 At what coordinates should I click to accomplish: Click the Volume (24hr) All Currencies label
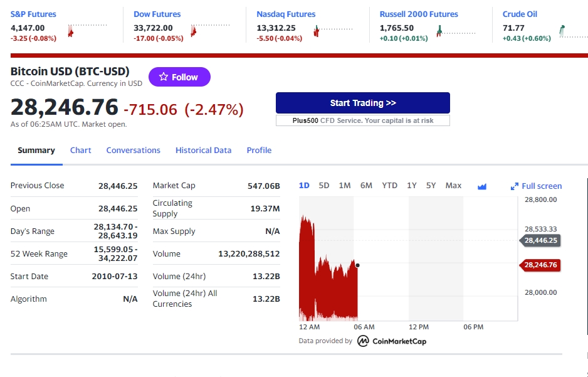pyautogui.click(x=185, y=299)
